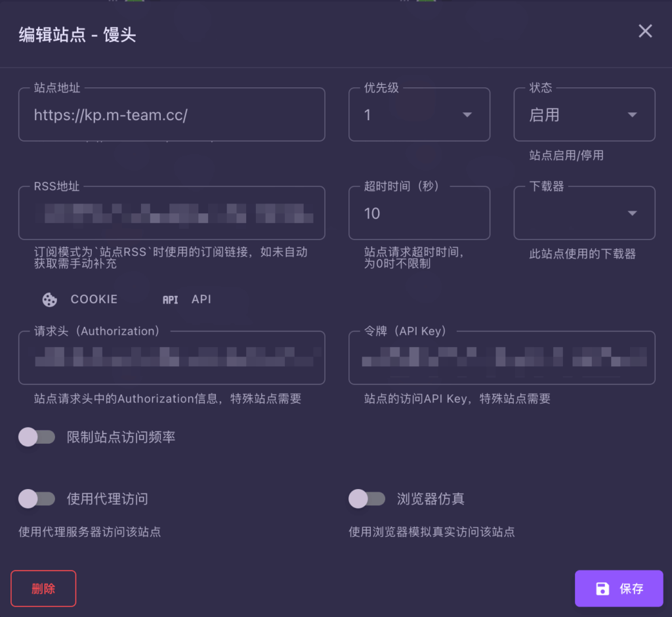Image resolution: width=672 pixels, height=617 pixels.
Task: Expand the 状态 dropdown
Action: (583, 115)
